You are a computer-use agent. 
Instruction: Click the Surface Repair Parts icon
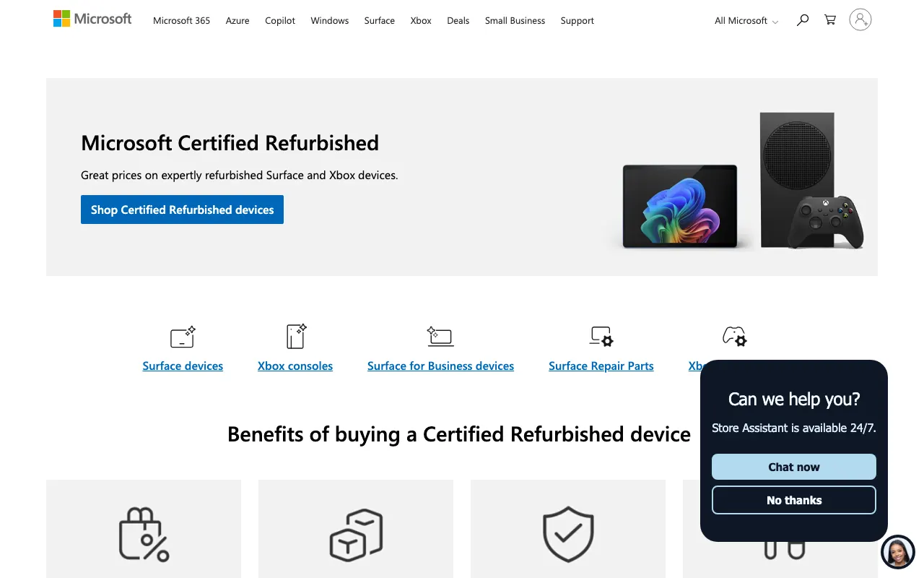tap(601, 337)
